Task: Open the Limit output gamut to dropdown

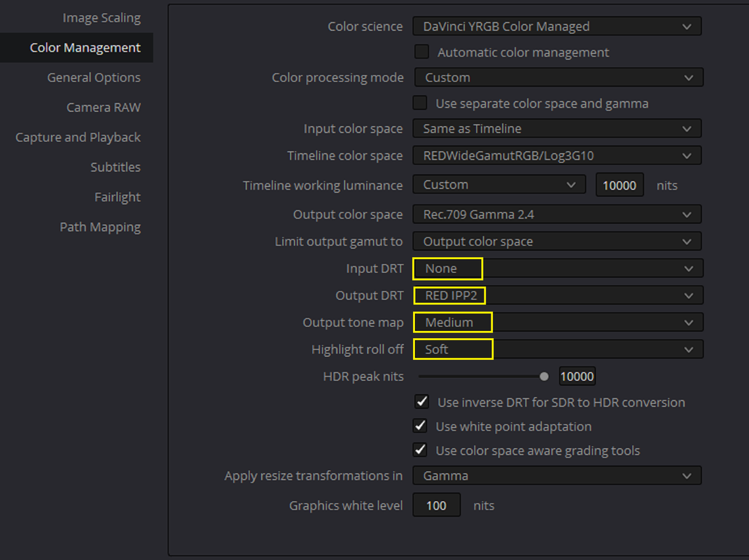Action: (x=557, y=241)
